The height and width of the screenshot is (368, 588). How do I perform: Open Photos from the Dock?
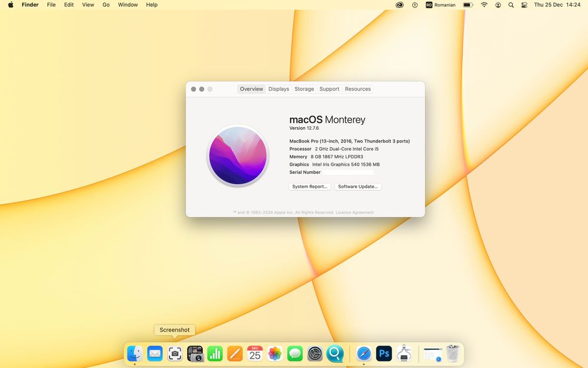(275, 353)
